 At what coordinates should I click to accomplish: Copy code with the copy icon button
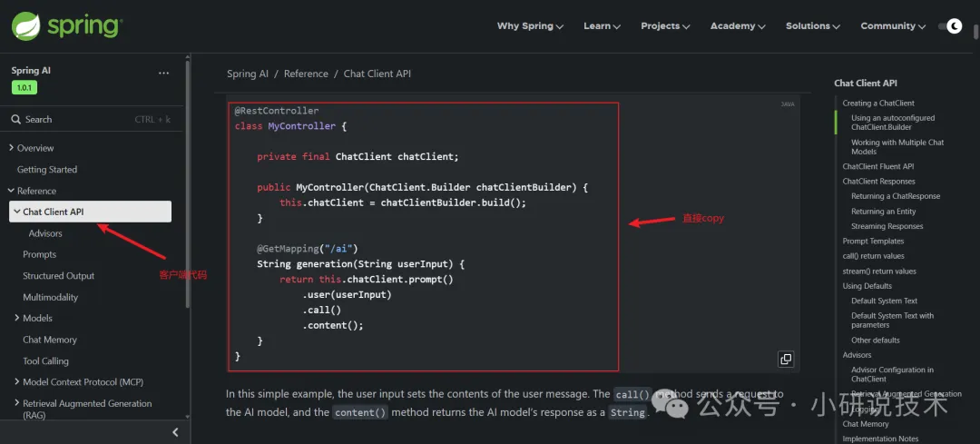click(x=786, y=359)
